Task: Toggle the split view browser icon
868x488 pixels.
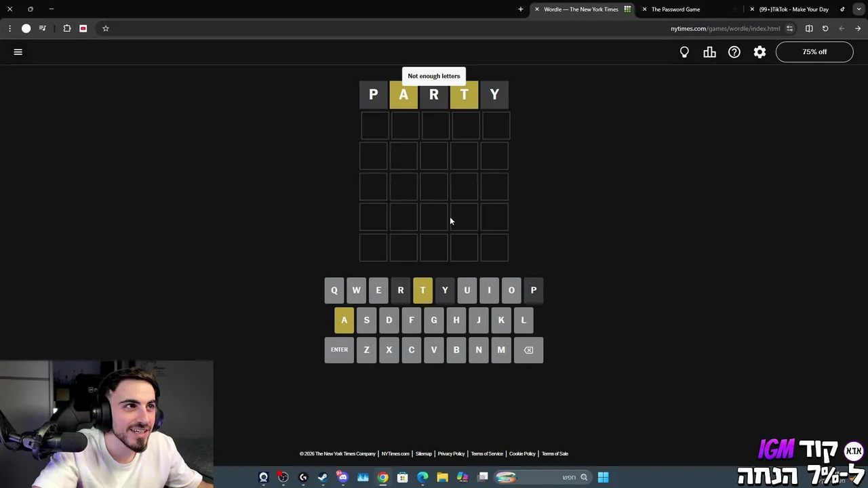Action: pos(809,28)
